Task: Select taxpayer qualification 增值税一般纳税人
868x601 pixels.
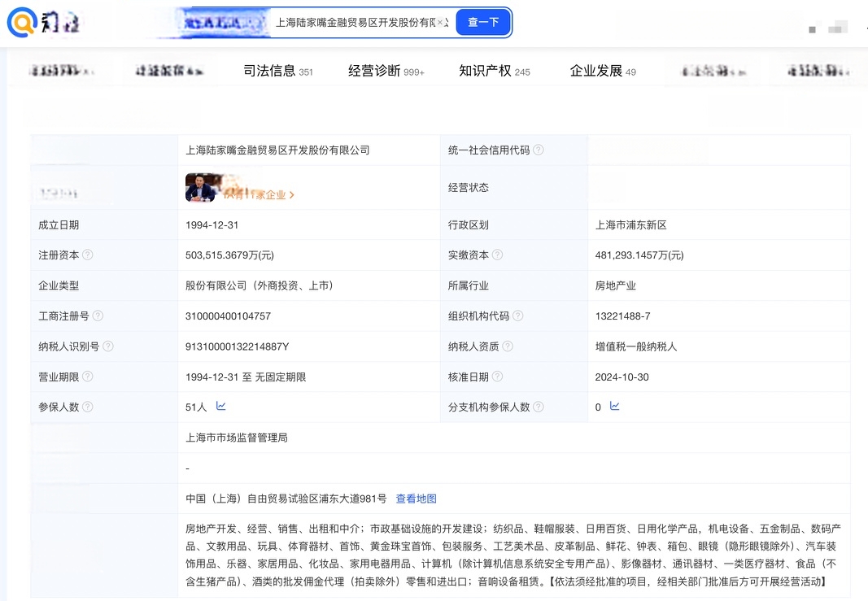Action: click(x=636, y=346)
